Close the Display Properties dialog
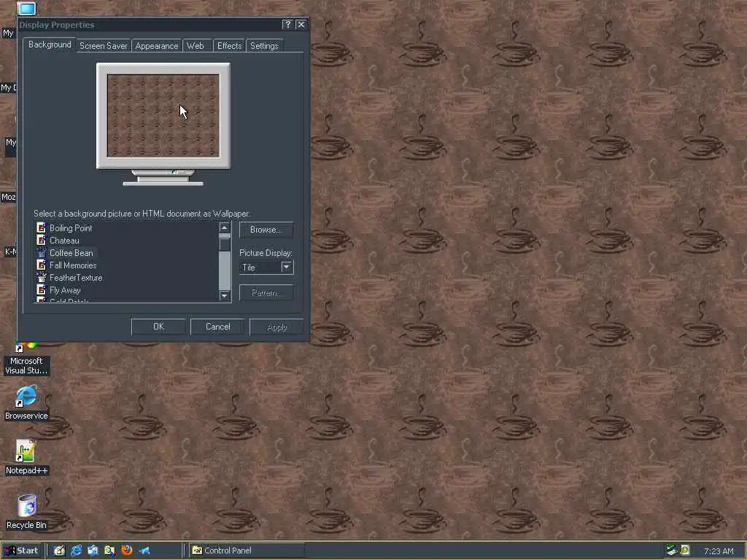The height and width of the screenshot is (560, 747). (301, 24)
